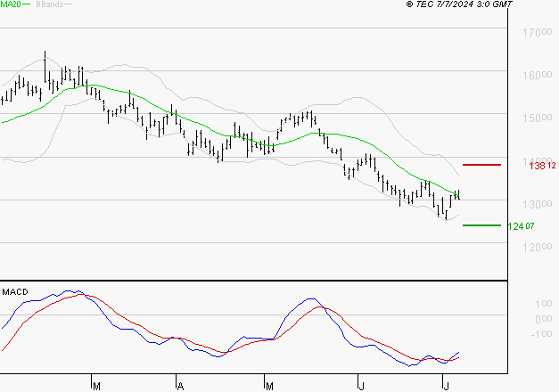Click the MACD -100 axis label
559x392 pixels.
click(x=541, y=334)
